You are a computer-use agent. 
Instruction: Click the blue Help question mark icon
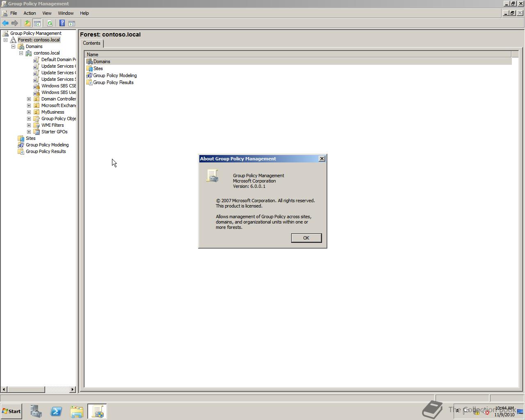tap(62, 23)
